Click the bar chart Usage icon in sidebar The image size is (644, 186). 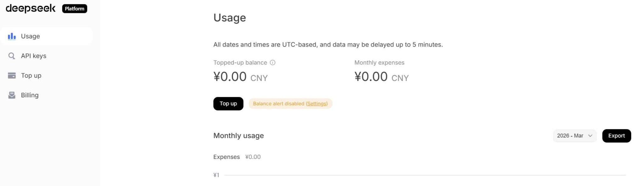tap(12, 36)
